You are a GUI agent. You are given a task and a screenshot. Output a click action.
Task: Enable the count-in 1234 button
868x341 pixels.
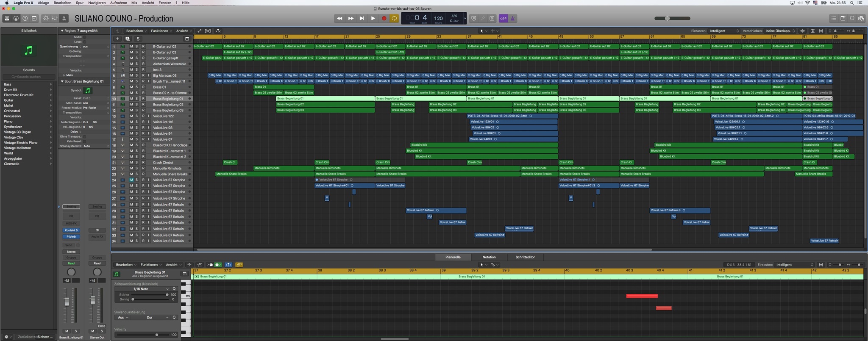coord(503,18)
